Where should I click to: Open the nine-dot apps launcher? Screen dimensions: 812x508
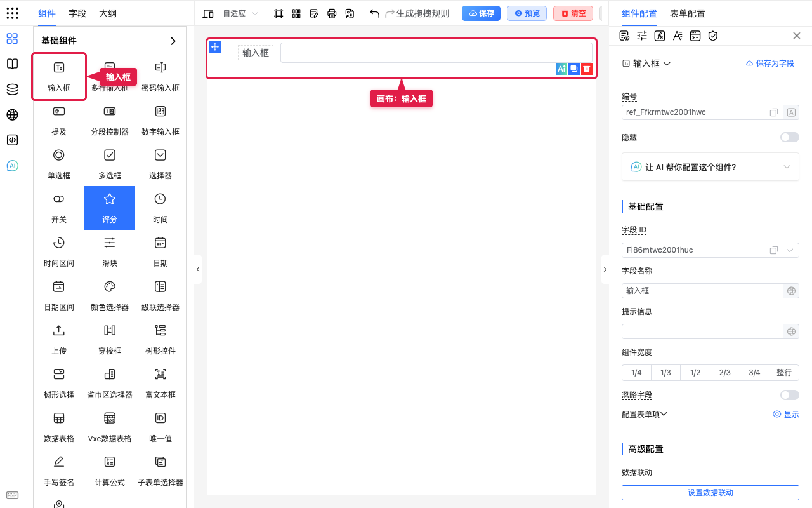[12, 13]
